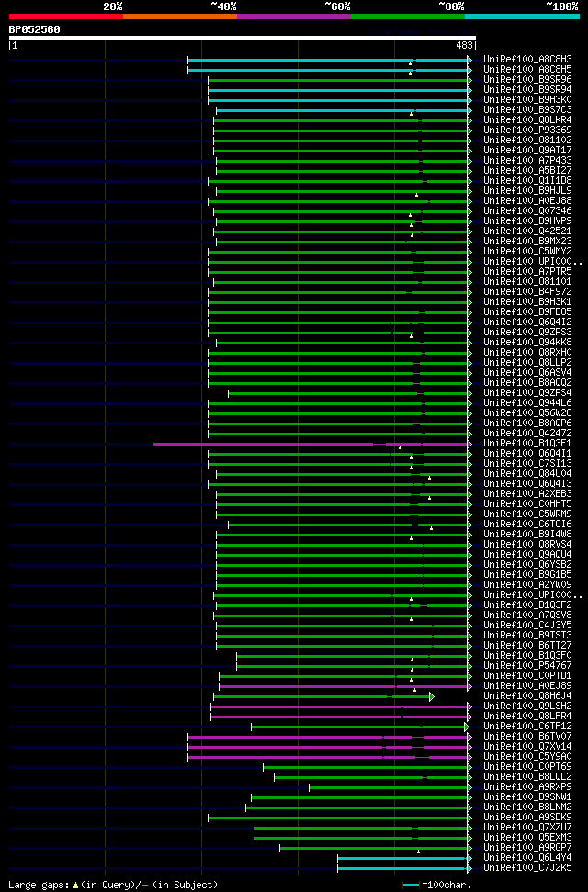The image size is (588, 892).
Task: Select the UniRef100_P93369 label
Action: (527, 130)
